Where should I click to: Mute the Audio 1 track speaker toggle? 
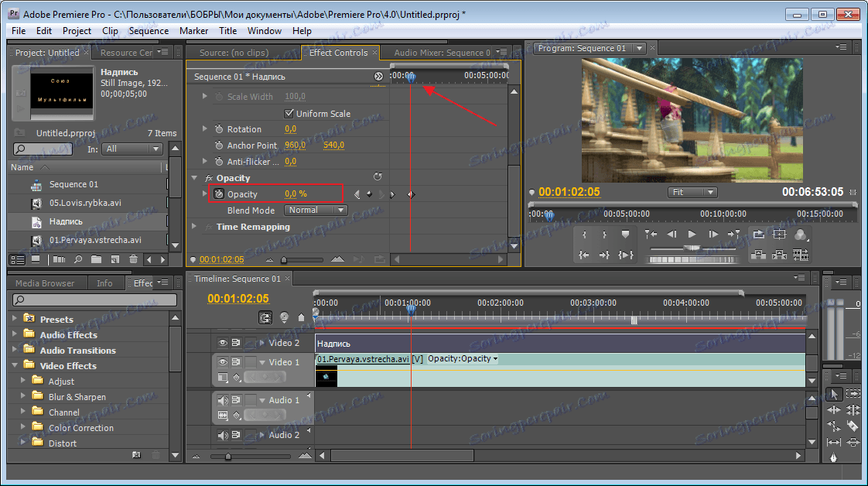pyautogui.click(x=223, y=400)
